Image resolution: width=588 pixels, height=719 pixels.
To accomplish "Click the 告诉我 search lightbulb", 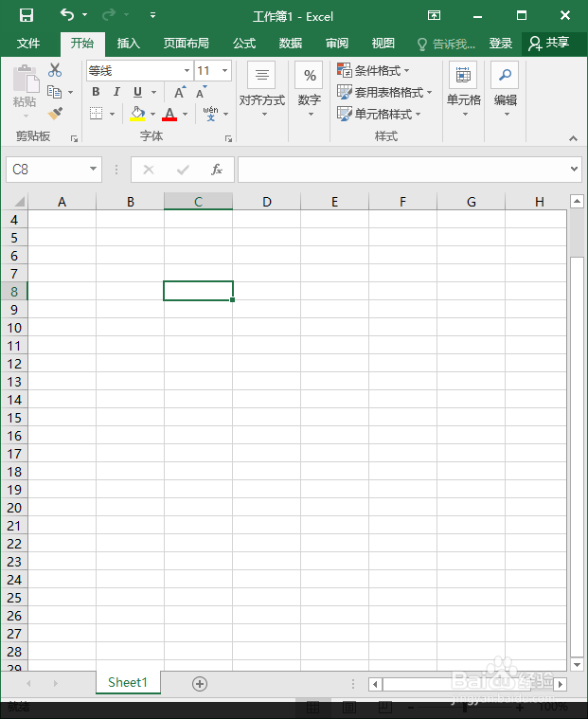I will 422,45.
